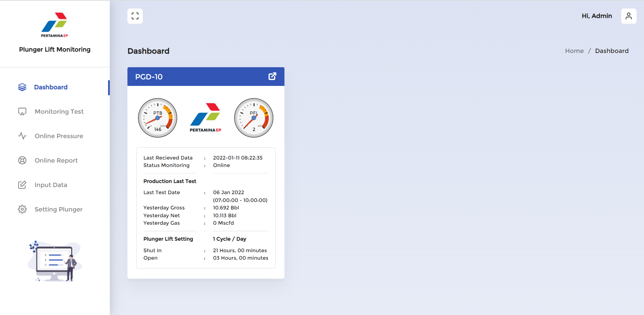Screen dimensions: 644x315
Task: Go to Dashboard menu item
Action: coord(51,87)
